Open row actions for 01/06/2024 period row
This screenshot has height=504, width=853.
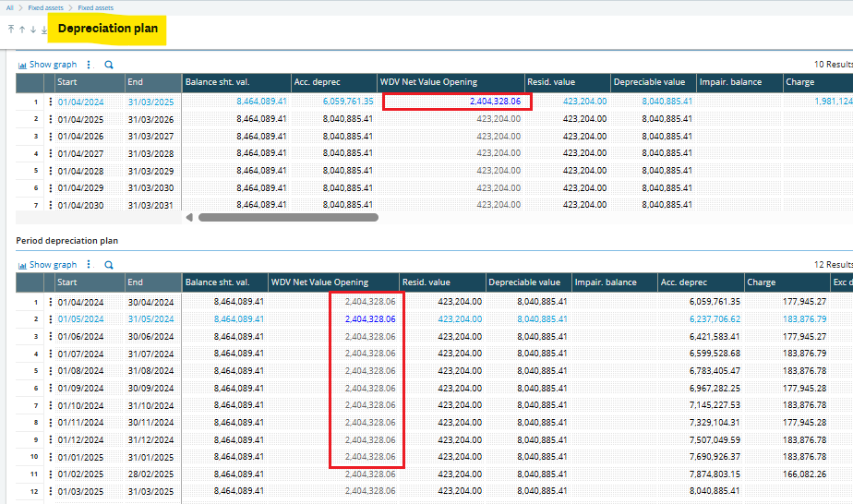(x=50, y=336)
